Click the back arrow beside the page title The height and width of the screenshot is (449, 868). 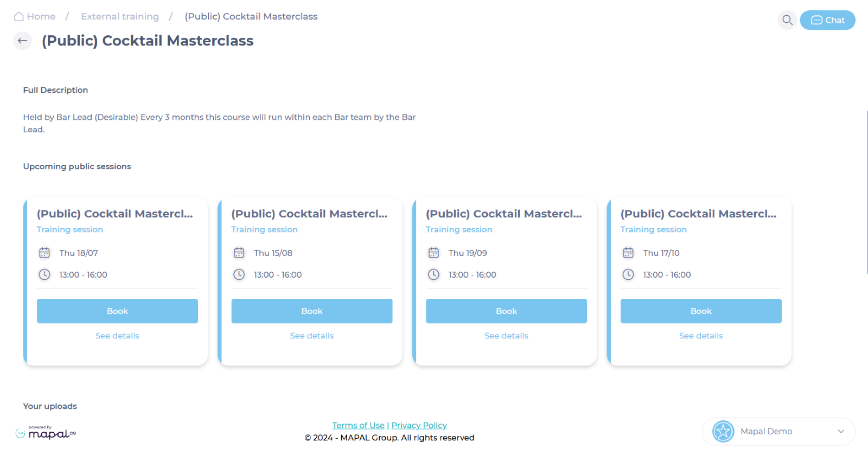(22, 41)
